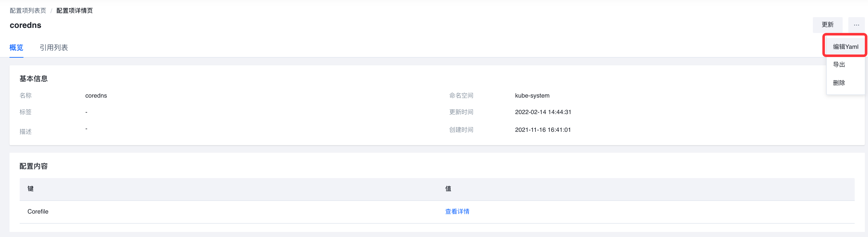The width and height of the screenshot is (868, 237).
Task: Click the 值 table column header
Action: [448, 189]
